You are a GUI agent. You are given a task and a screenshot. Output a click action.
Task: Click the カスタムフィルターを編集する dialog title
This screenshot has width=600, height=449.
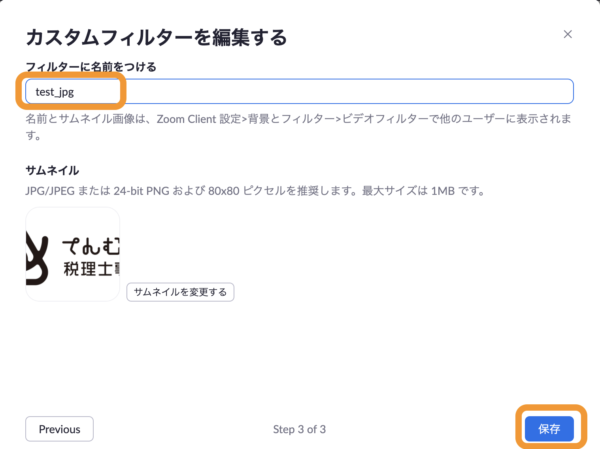[x=155, y=38]
